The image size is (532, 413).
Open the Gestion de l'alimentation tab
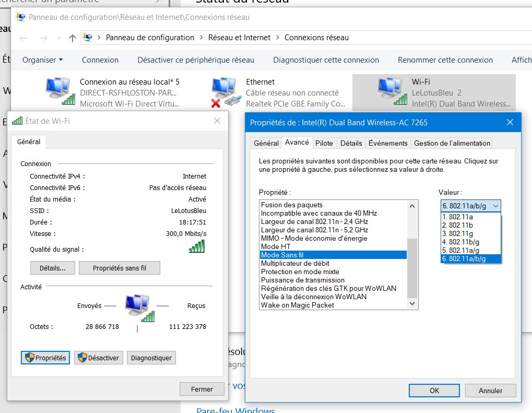pos(452,143)
